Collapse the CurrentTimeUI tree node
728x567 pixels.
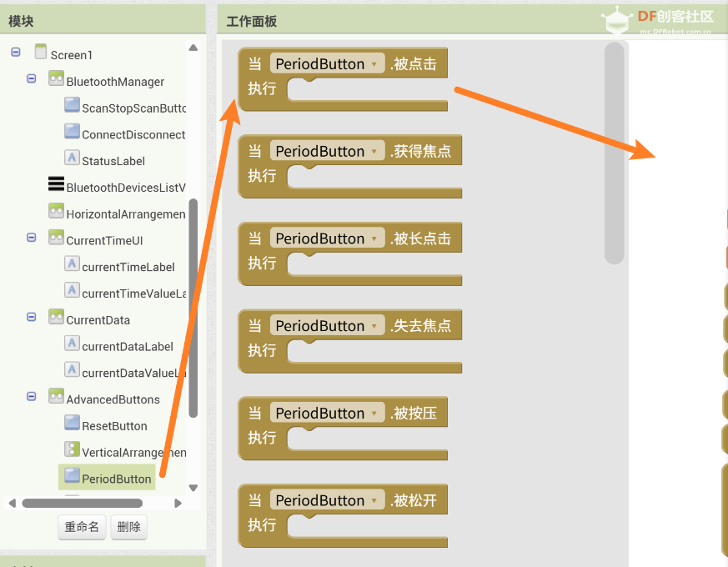click(x=32, y=238)
